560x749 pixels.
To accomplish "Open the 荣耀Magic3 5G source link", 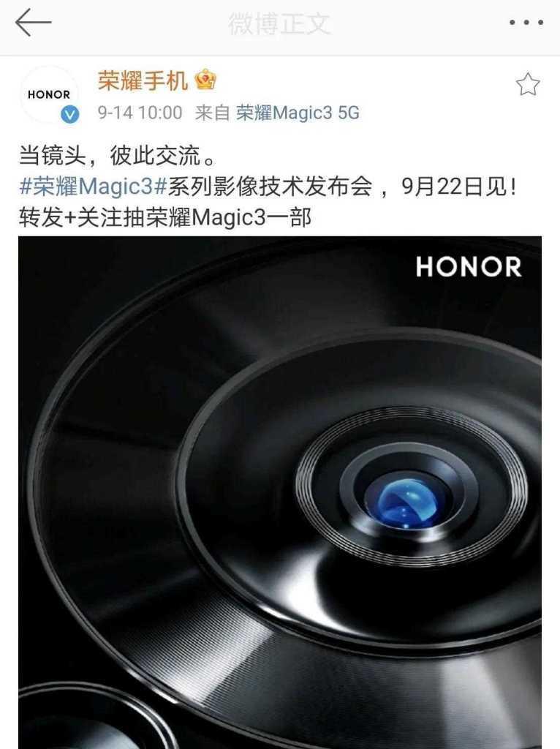I will click(298, 113).
